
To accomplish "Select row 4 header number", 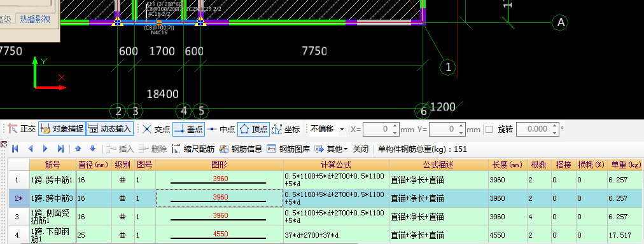I will [19, 235].
